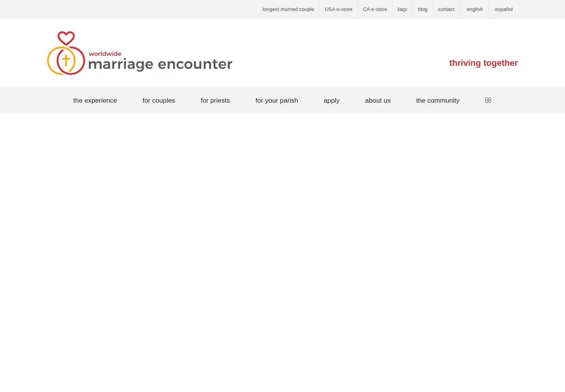Open the for priests menu
Image resolution: width=565 pixels, height=392 pixels.
[215, 100]
